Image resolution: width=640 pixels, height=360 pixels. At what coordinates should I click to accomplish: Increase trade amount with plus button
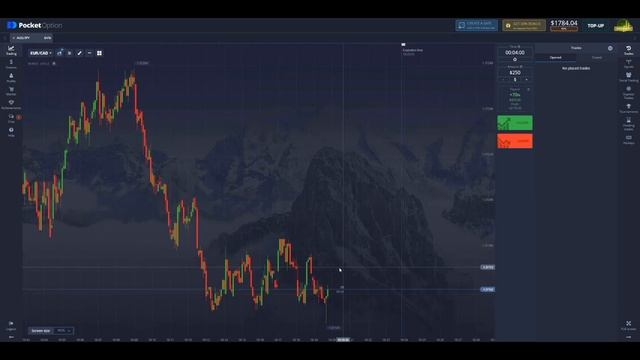click(x=527, y=80)
